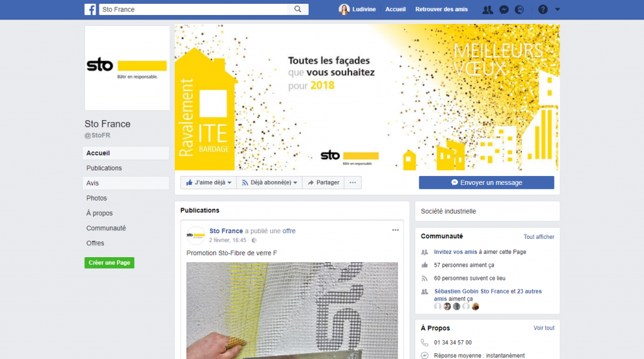Open the Tout afficher link in Communauté
This screenshot has width=644, height=359.
click(x=539, y=237)
